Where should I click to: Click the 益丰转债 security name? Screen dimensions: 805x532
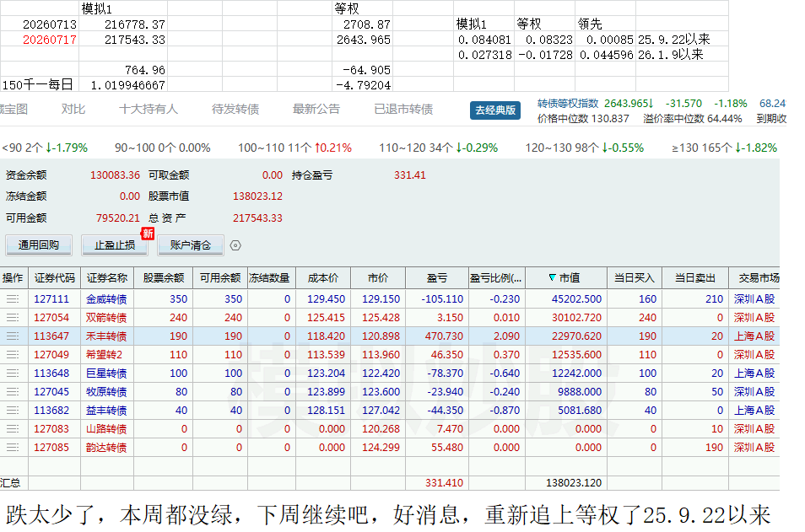pyautogui.click(x=106, y=410)
